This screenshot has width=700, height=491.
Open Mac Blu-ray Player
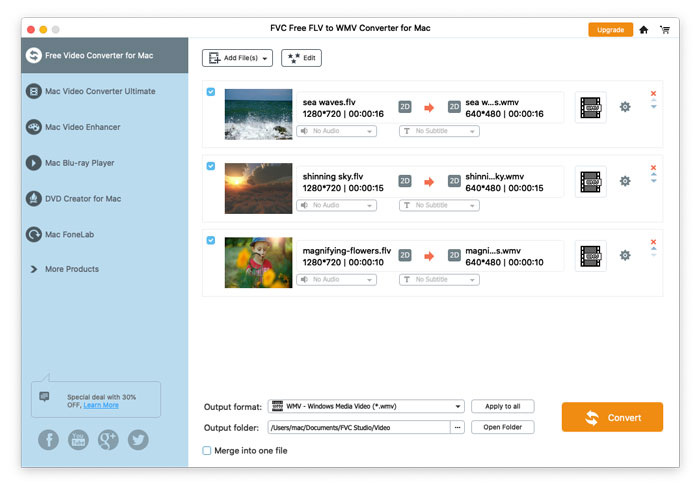tap(79, 163)
